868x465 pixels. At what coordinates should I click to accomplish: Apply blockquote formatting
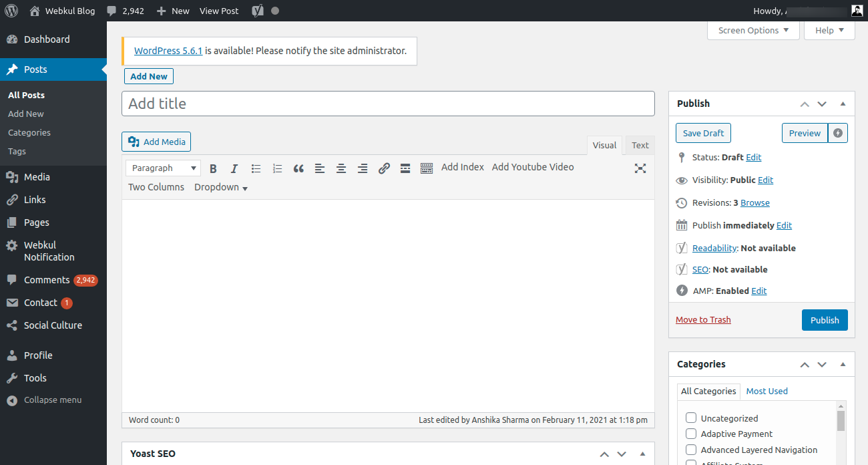[298, 168]
